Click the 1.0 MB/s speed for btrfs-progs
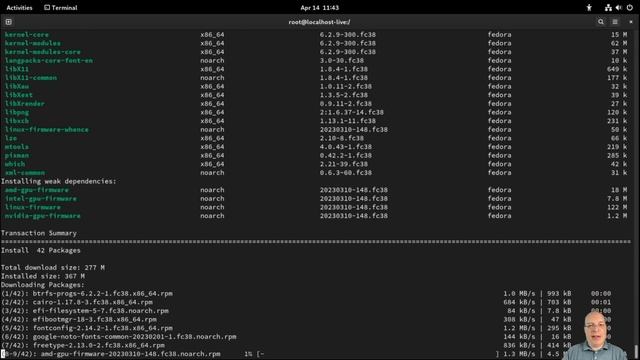 [x=519, y=293]
